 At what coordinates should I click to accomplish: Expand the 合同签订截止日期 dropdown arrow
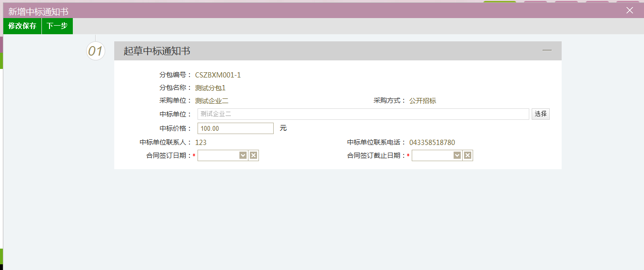[457, 155]
